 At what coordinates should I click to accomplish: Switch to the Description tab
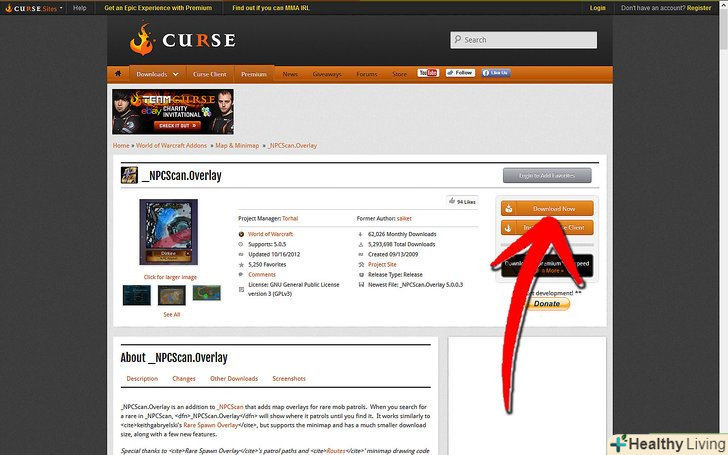point(142,378)
